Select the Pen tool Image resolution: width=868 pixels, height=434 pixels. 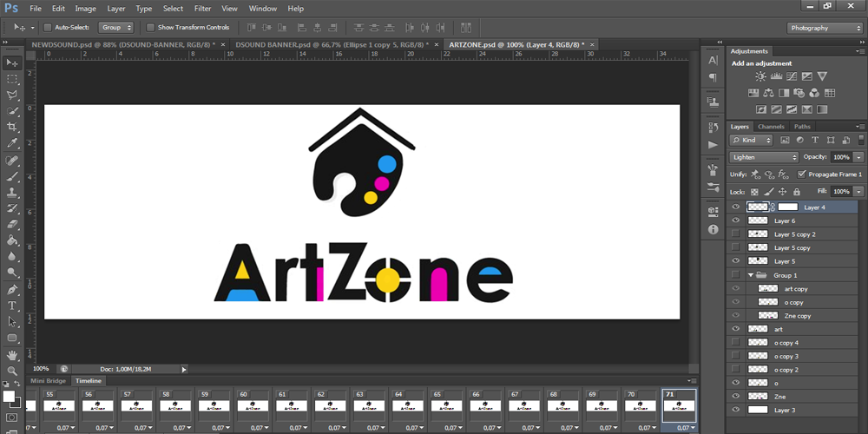(x=12, y=289)
